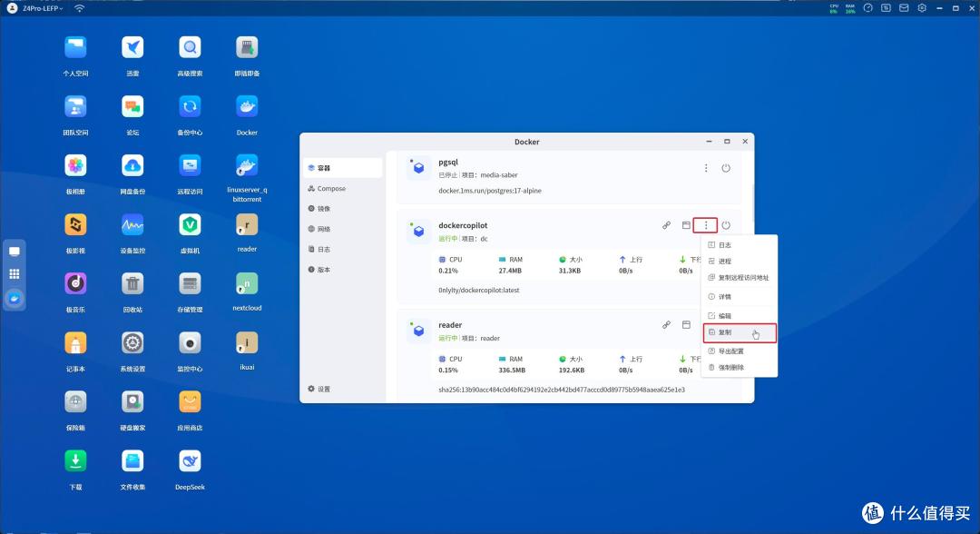
Task: Open the 设备监控 desktop icon
Action: pyautogui.click(x=132, y=225)
